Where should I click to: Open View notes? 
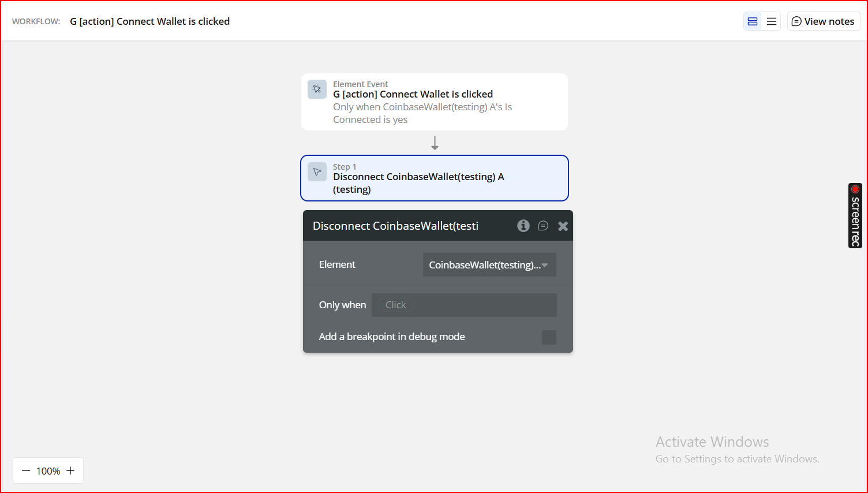(824, 21)
